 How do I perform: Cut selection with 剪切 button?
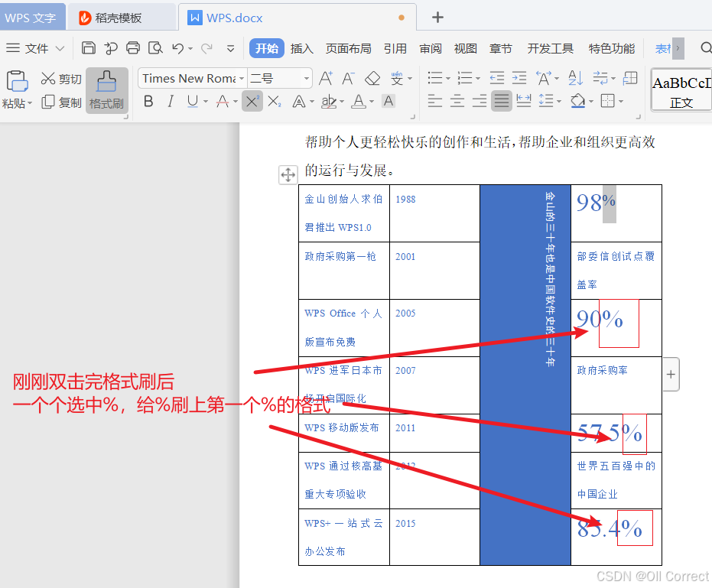(61, 79)
